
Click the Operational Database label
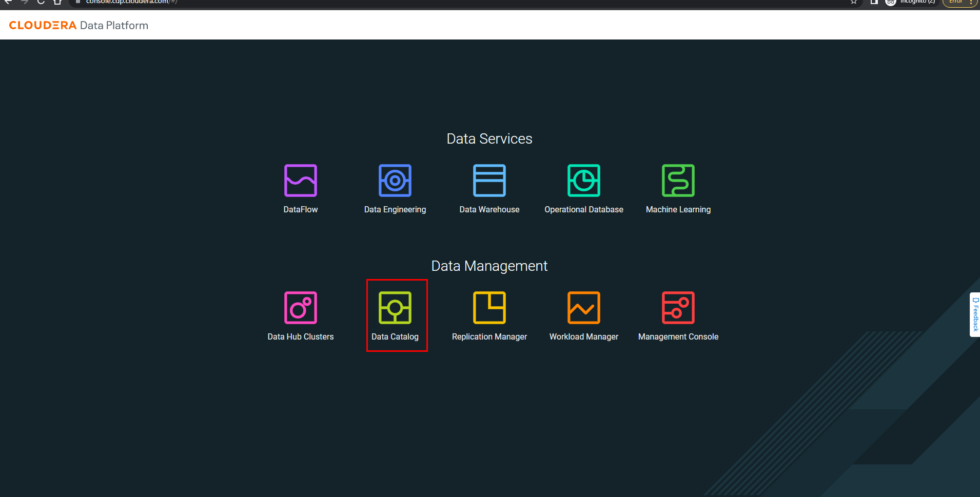tap(584, 209)
